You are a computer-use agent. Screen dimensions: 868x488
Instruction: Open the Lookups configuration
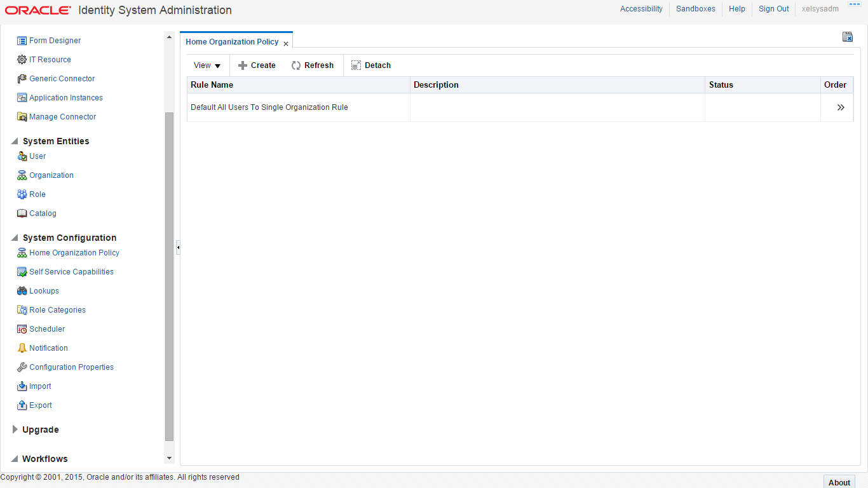pyautogui.click(x=43, y=290)
